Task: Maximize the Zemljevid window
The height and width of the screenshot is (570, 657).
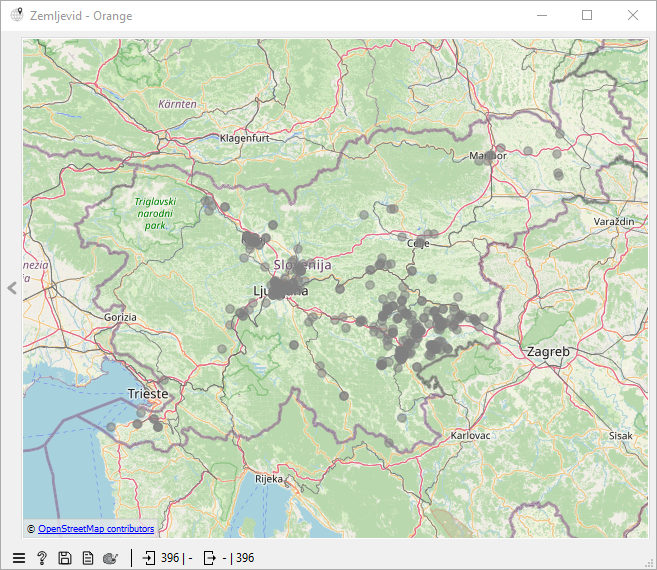Action: [x=587, y=16]
